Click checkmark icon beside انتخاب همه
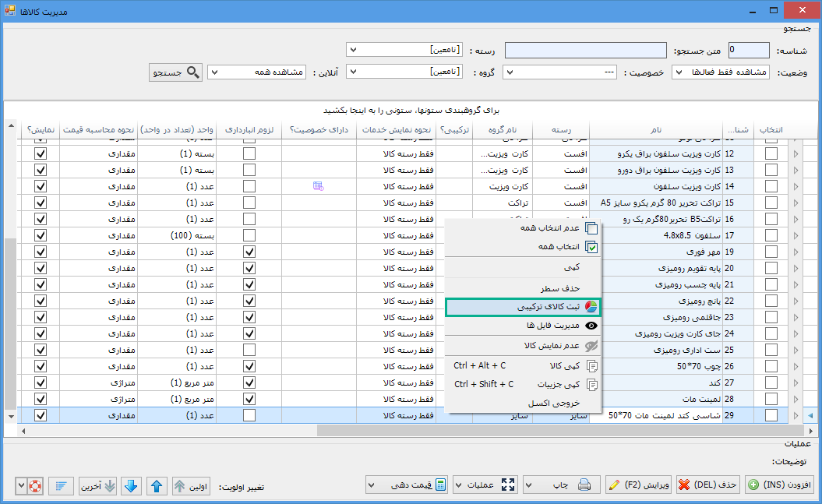Image resolution: width=822 pixels, height=504 pixels. tap(591, 247)
